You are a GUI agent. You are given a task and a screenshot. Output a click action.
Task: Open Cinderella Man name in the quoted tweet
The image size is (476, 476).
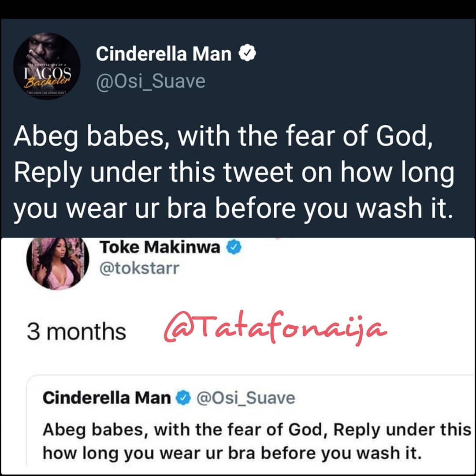[x=107, y=398]
